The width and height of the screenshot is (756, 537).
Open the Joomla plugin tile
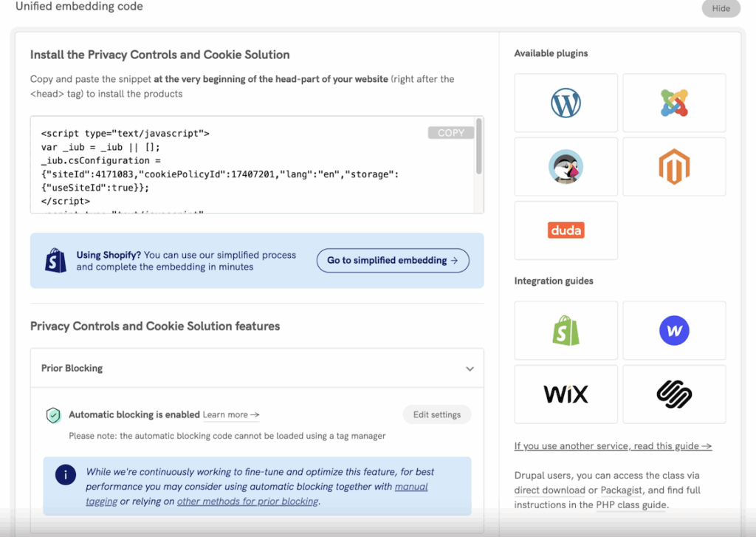[674, 103]
